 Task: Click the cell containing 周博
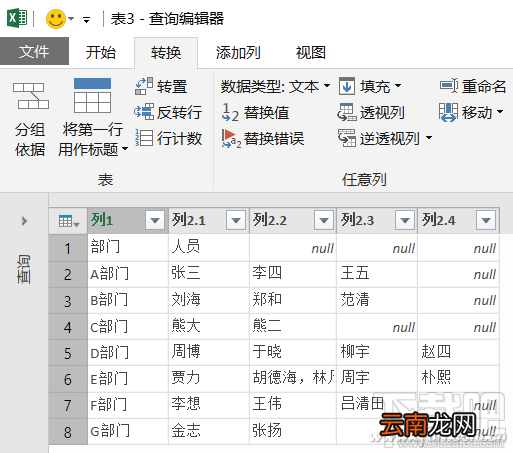click(209, 353)
